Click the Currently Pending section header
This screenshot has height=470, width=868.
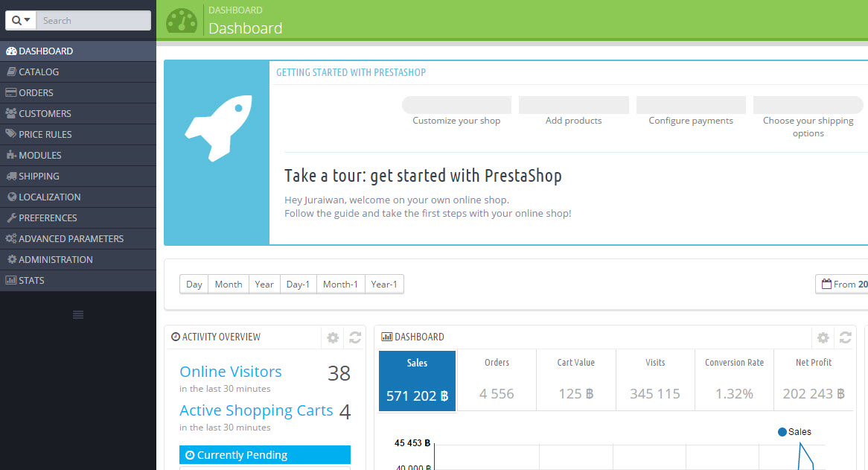point(264,454)
